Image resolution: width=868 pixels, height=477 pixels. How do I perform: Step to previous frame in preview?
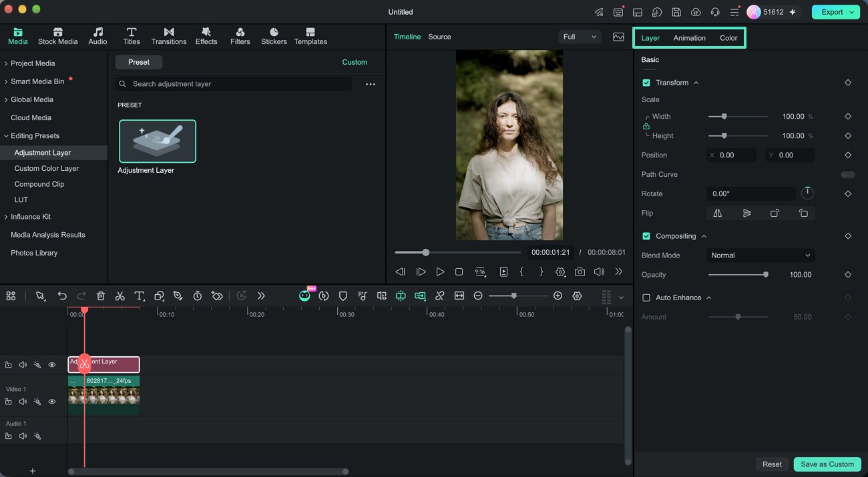400,272
